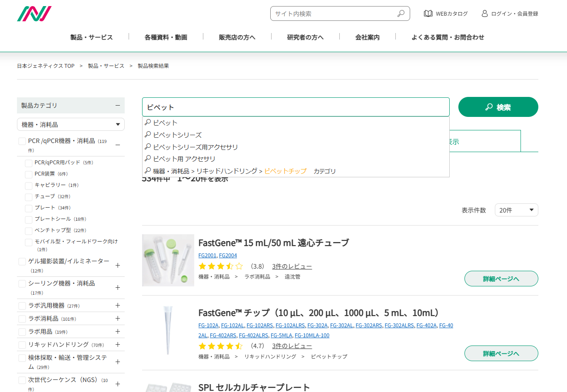The height and width of the screenshot is (392, 567).
Task: Select suggestion ピペットシリーズ用アクセサリ
Action: pyautogui.click(x=295, y=147)
